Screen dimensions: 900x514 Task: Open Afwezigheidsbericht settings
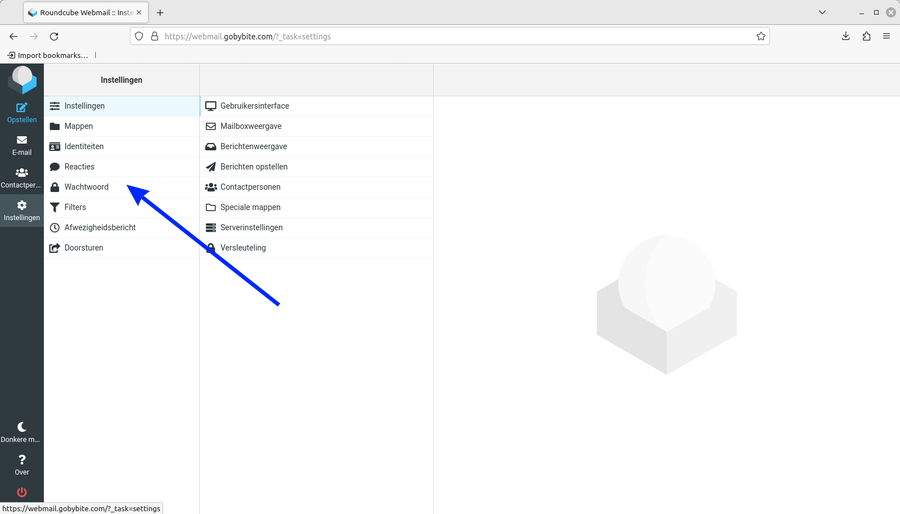pyautogui.click(x=100, y=228)
